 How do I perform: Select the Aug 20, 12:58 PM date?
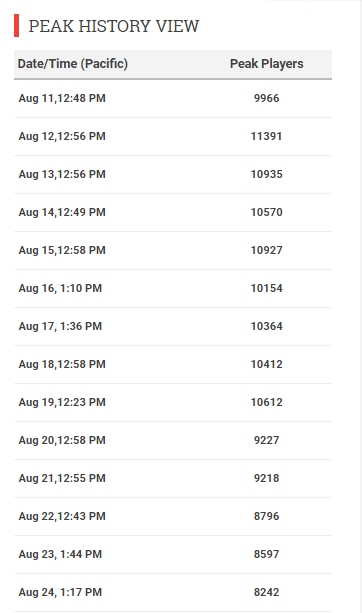click(x=62, y=440)
